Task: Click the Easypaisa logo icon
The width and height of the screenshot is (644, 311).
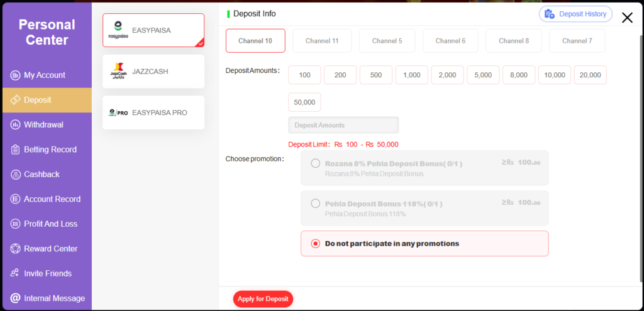Action: [x=118, y=30]
